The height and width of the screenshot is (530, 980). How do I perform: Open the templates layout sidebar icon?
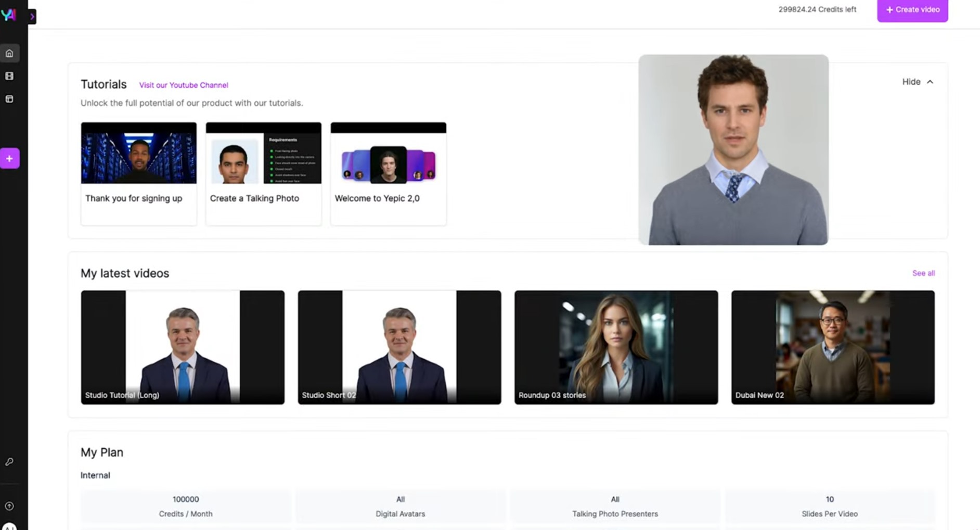pyautogui.click(x=9, y=99)
